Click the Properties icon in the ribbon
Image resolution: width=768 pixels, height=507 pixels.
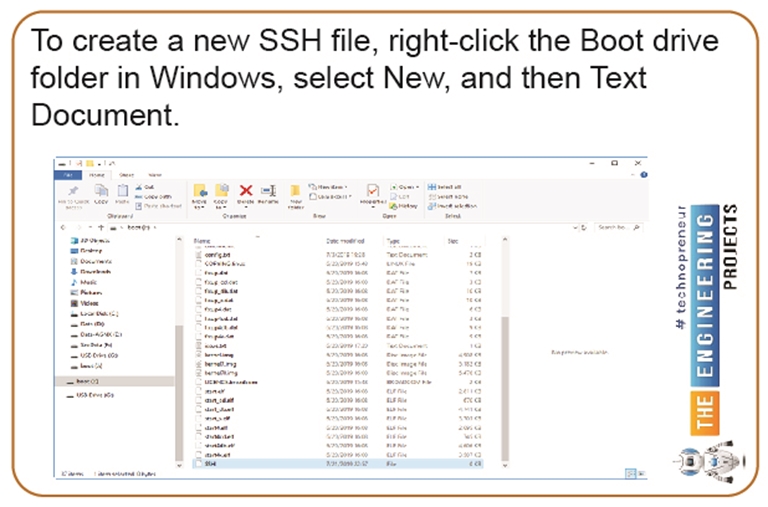click(x=372, y=192)
